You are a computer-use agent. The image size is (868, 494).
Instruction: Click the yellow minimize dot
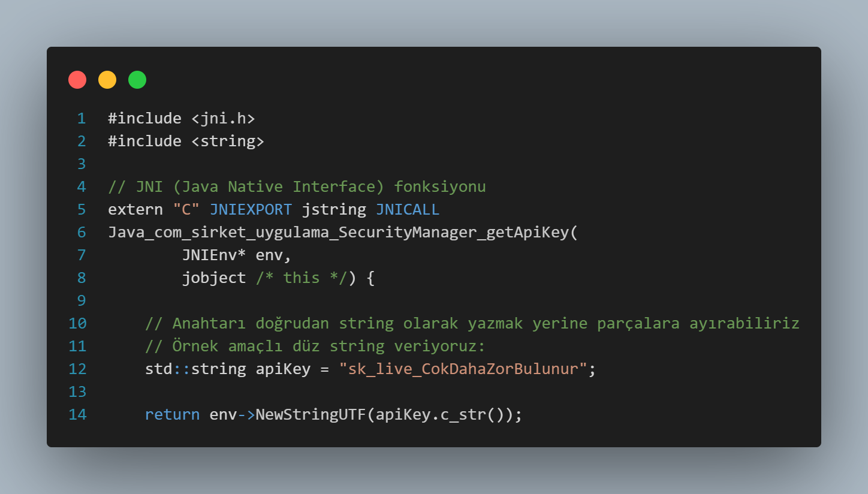pos(107,80)
